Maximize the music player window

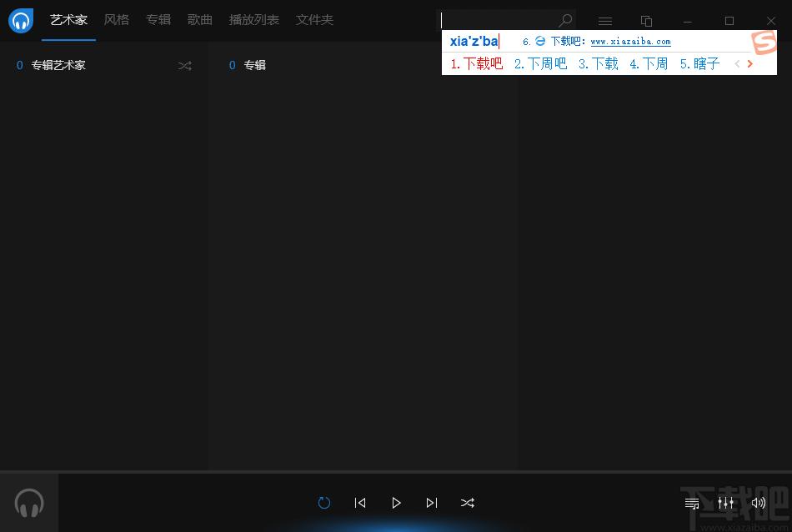(729, 21)
